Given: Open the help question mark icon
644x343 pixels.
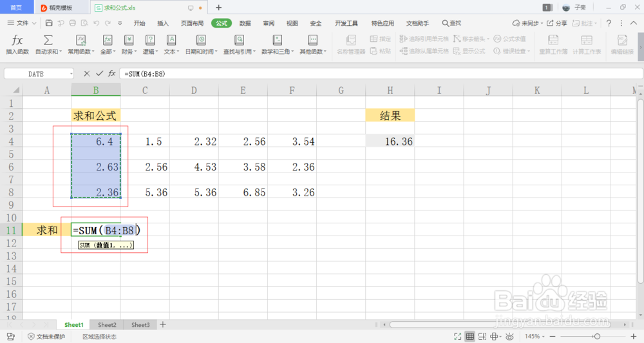Looking at the screenshot, I should (x=609, y=23).
